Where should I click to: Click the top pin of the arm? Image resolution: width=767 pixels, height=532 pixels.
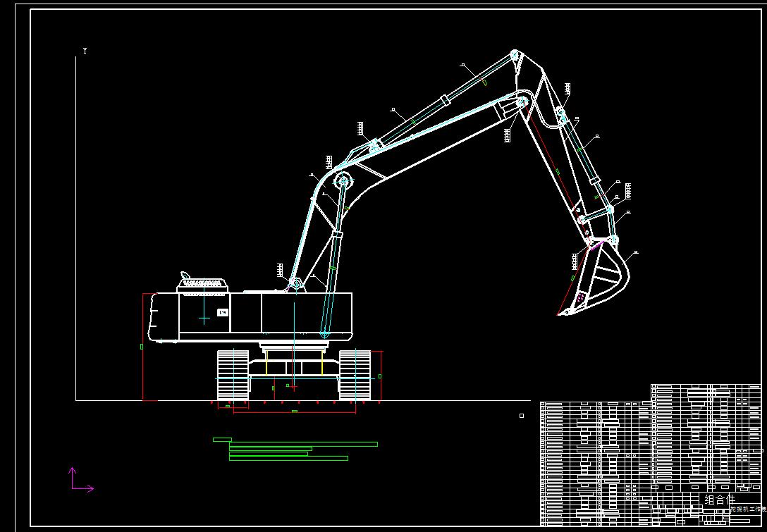(x=514, y=54)
